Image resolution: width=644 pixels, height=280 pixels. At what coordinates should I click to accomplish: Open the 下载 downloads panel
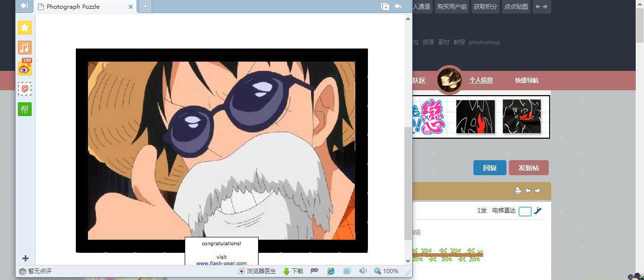293,271
